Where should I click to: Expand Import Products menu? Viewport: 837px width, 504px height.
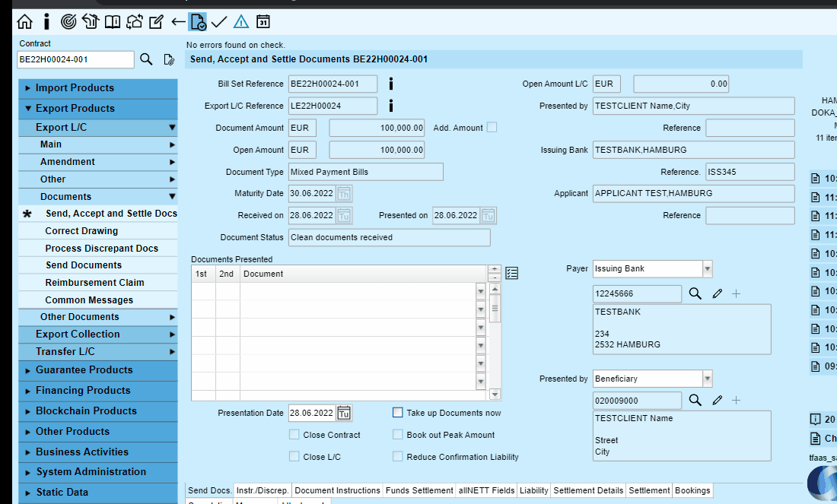click(x=98, y=88)
